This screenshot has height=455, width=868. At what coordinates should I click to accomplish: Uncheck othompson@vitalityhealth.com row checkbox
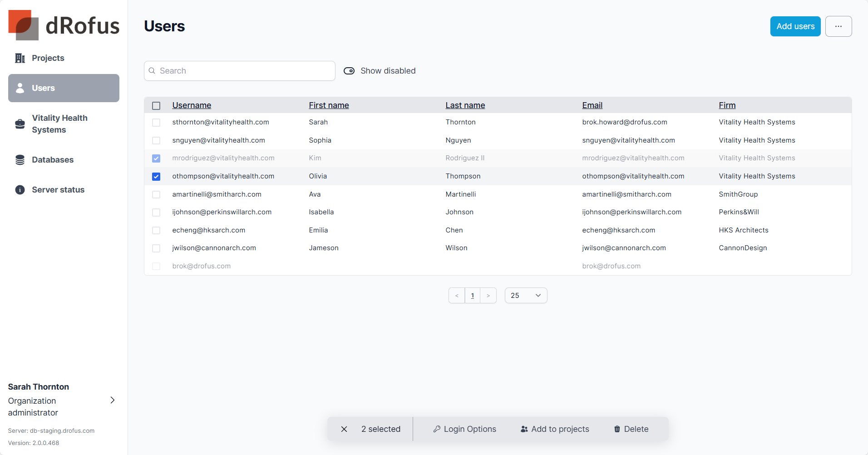(156, 177)
